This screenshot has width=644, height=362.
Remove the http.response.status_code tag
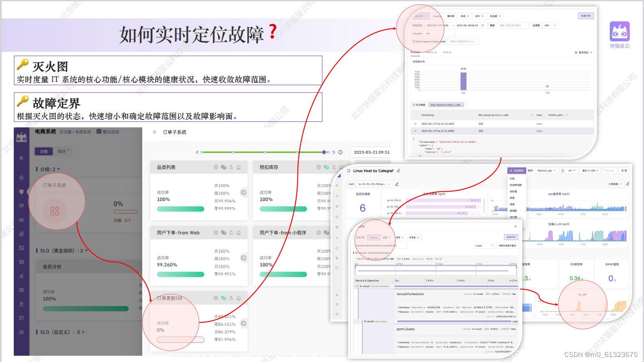(462, 105)
